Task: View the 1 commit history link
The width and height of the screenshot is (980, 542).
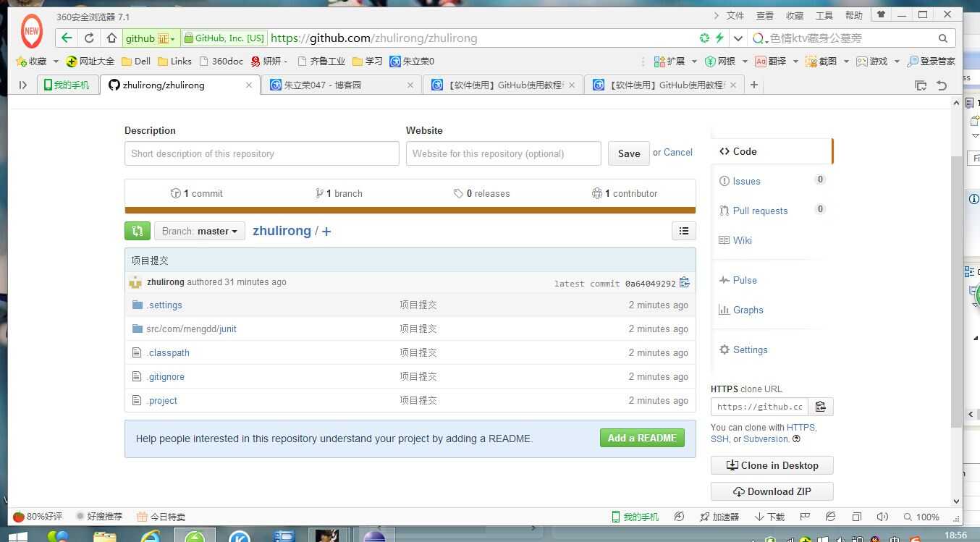Action: (x=197, y=193)
